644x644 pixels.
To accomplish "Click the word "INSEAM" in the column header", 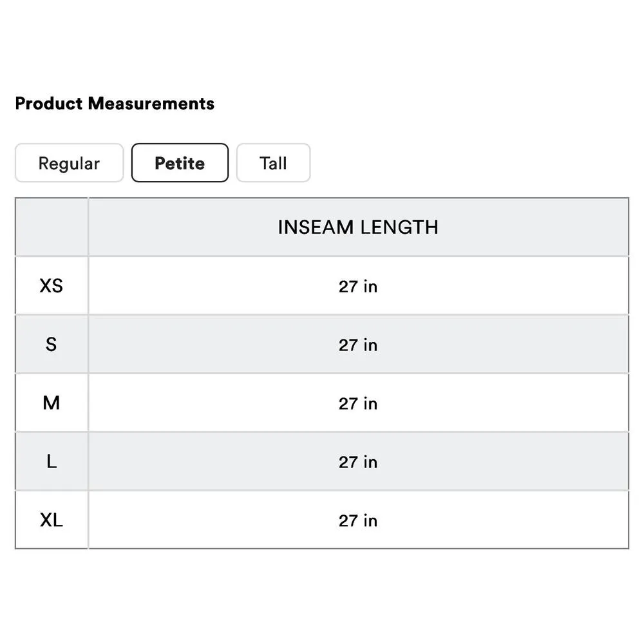I will coord(316,227).
